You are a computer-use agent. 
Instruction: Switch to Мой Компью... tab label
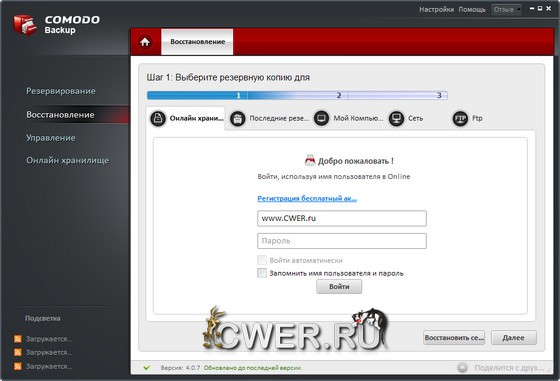(x=358, y=118)
